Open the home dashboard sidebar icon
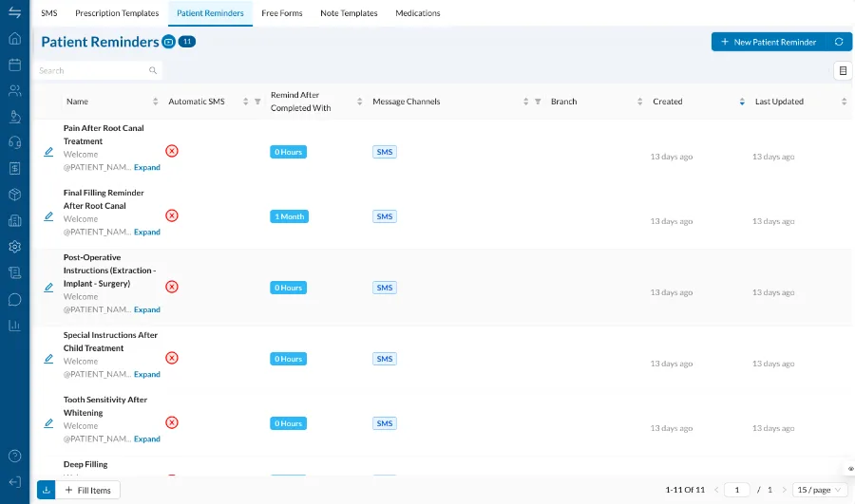 pos(14,38)
